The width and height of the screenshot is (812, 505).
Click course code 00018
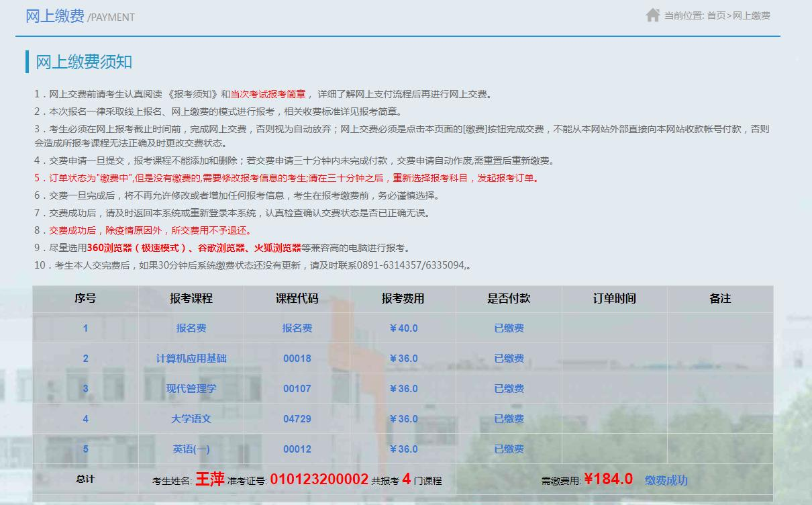pyautogui.click(x=297, y=359)
